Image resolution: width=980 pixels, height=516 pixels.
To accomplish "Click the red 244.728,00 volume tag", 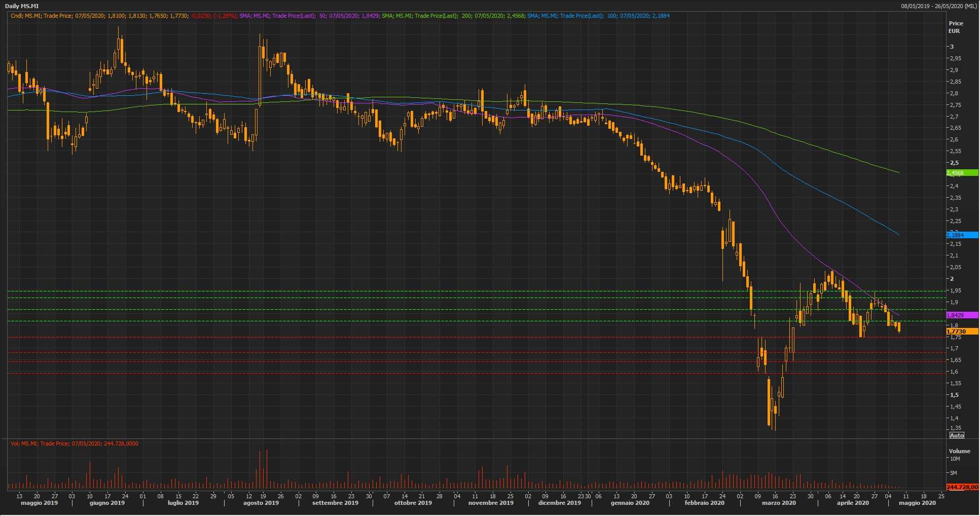I will 961,487.
